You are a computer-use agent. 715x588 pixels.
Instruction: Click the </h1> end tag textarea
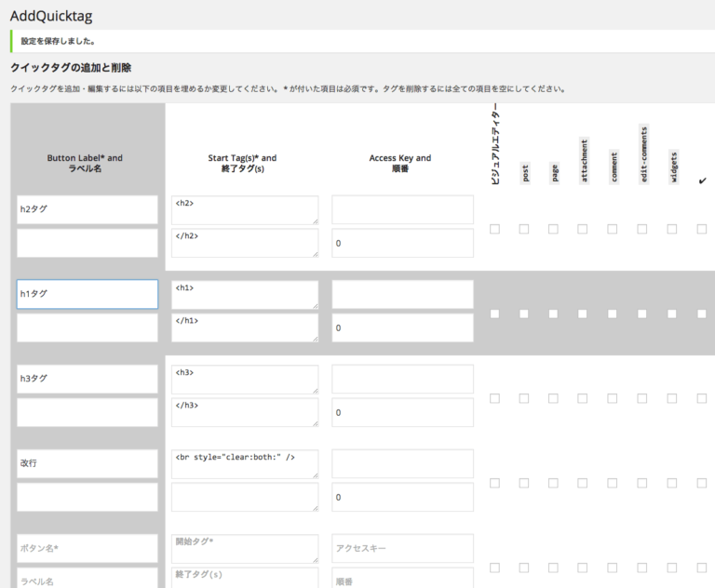pos(245,327)
